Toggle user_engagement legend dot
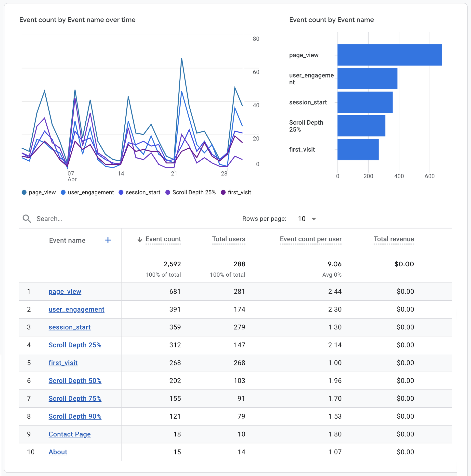This screenshot has height=476, width=471. click(x=63, y=193)
